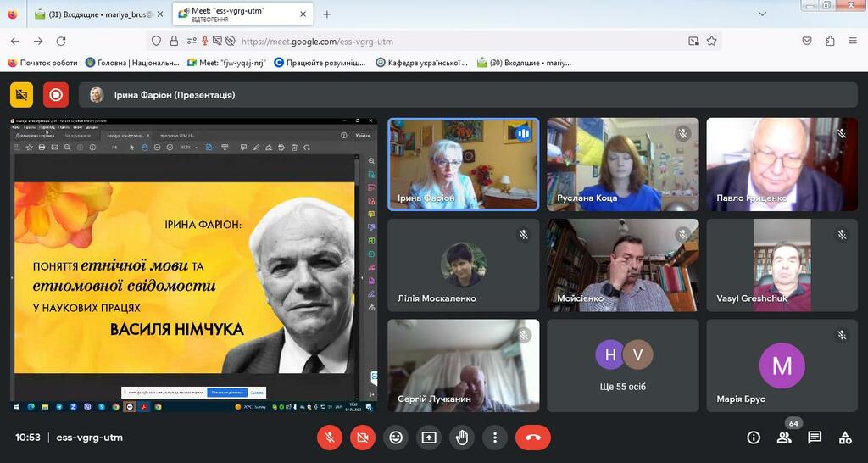868x463 pixels.
Task: Show the participants list icon
Action: pos(784,438)
